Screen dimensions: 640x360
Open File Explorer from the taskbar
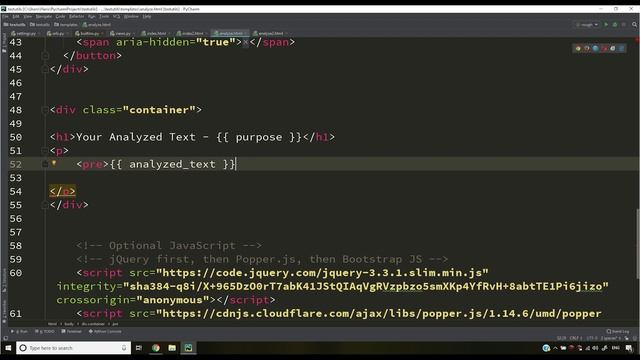point(172,348)
